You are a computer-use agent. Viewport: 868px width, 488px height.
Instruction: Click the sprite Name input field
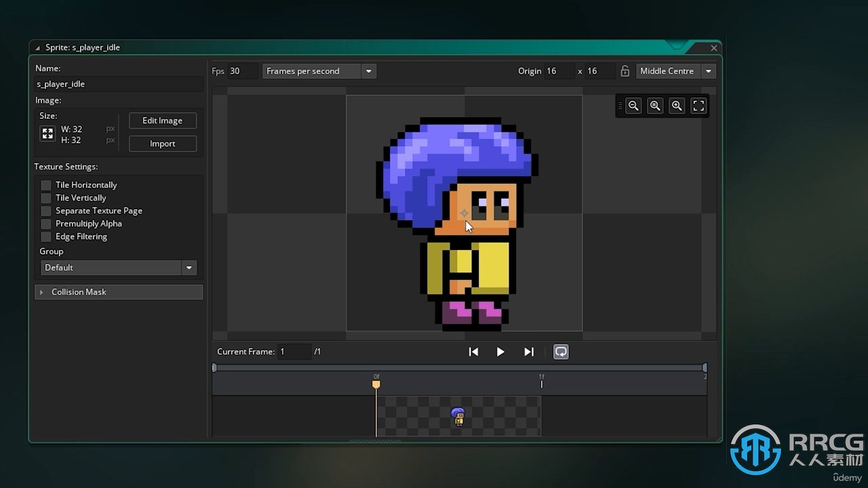point(119,84)
